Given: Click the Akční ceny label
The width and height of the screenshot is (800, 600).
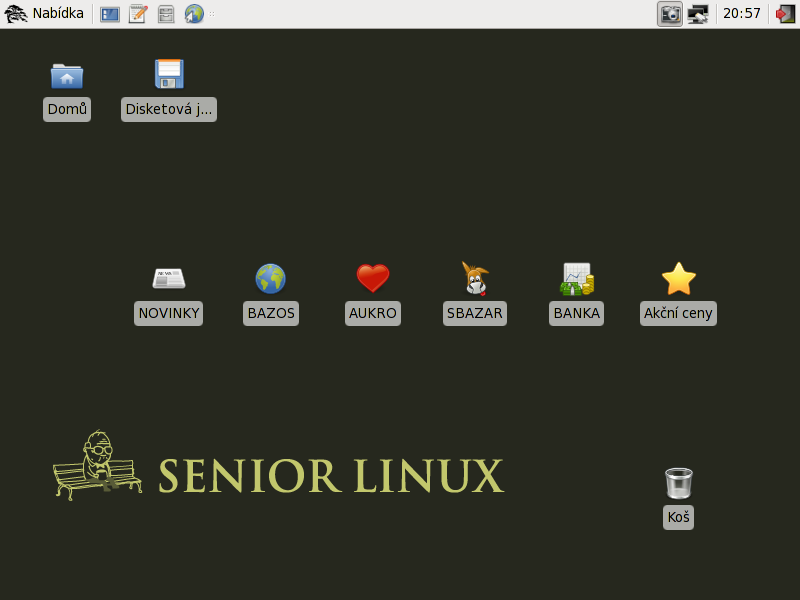Looking at the screenshot, I should [679, 313].
